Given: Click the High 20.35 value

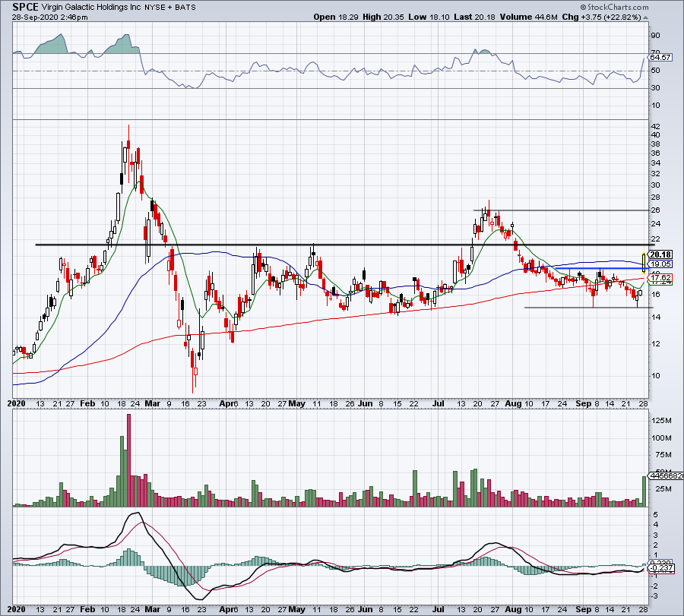Looking at the screenshot, I should click(x=383, y=17).
